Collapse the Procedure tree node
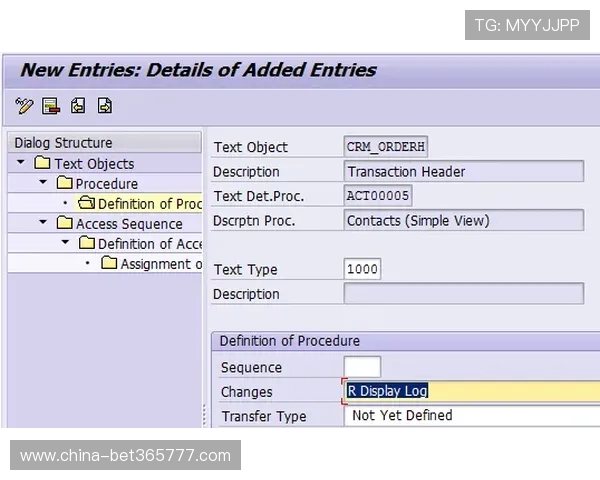 point(43,183)
